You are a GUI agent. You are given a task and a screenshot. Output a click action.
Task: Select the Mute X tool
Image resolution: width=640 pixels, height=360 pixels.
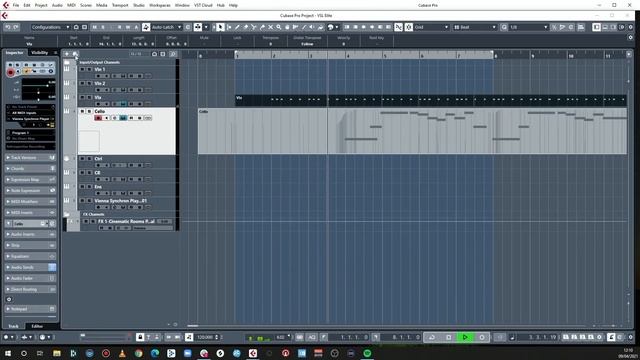270,27
